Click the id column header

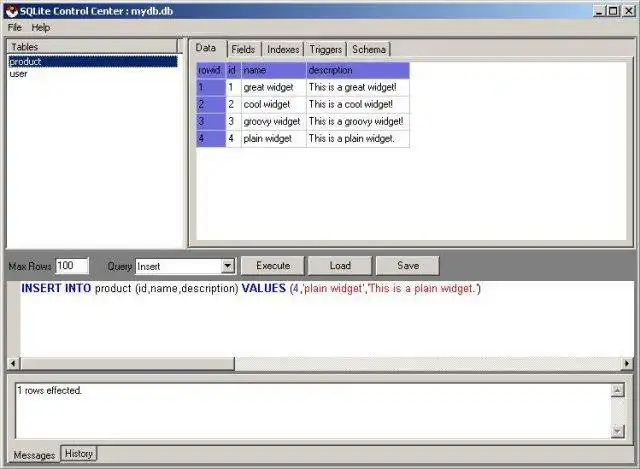pos(233,70)
